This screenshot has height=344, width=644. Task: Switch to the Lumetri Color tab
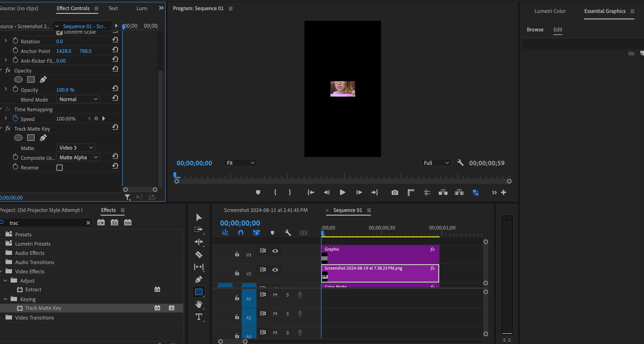click(550, 11)
